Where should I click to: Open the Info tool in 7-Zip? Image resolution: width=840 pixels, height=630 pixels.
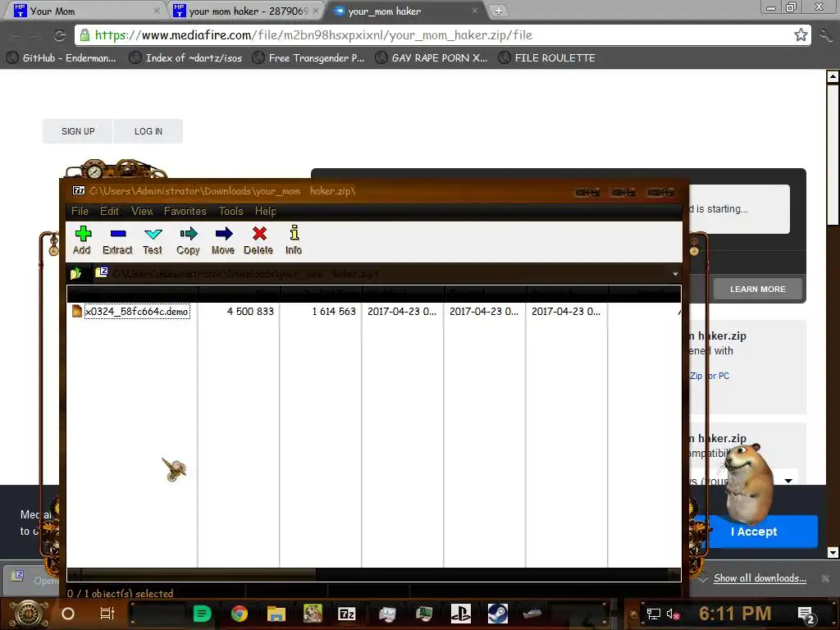tap(294, 240)
